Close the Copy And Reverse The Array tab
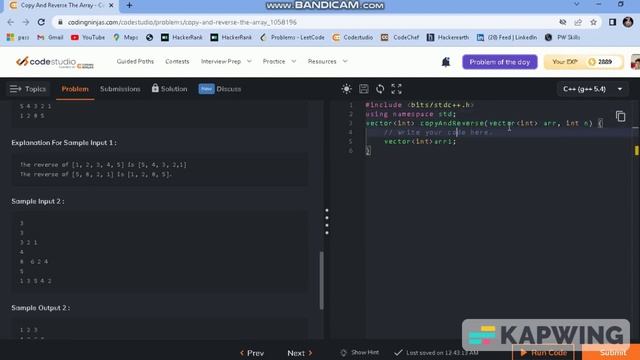 coord(111,5)
